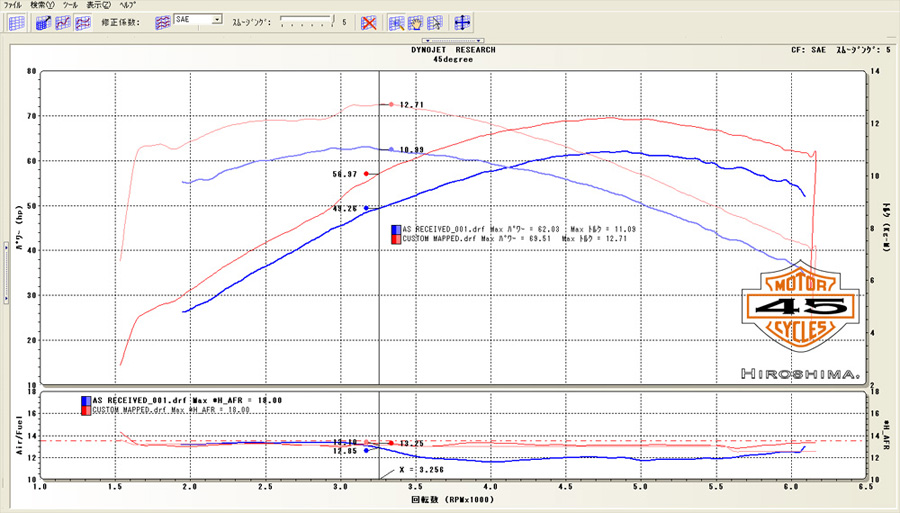Click the 3D blue cube graph icon
Screen dimensions: 900x513
tap(44, 22)
